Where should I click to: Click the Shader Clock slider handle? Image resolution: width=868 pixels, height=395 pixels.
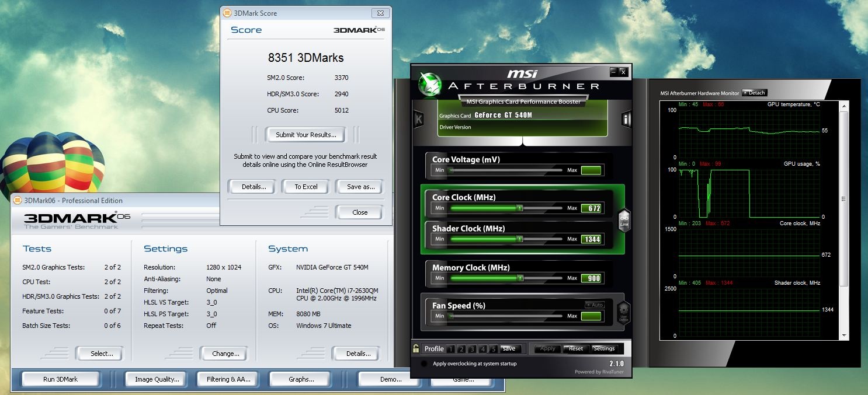tap(519, 239)
